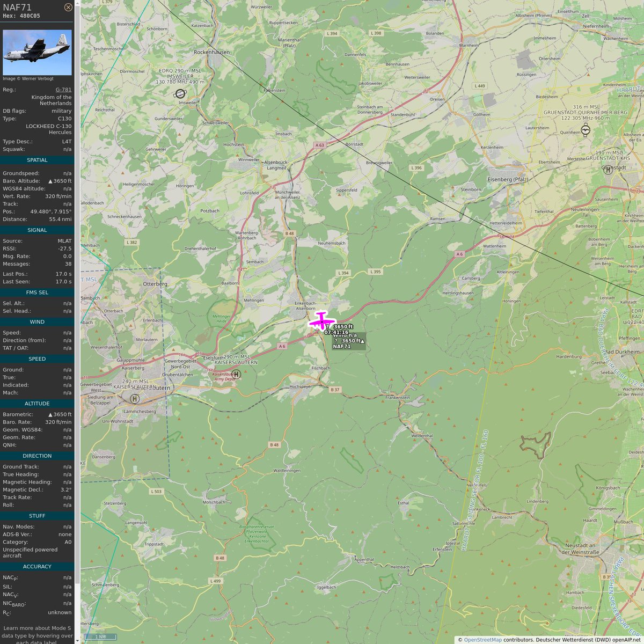The image size is (644, 644).
Task: Select the magenta NAF71 aircraft icon on map
Action: point(321,321)
